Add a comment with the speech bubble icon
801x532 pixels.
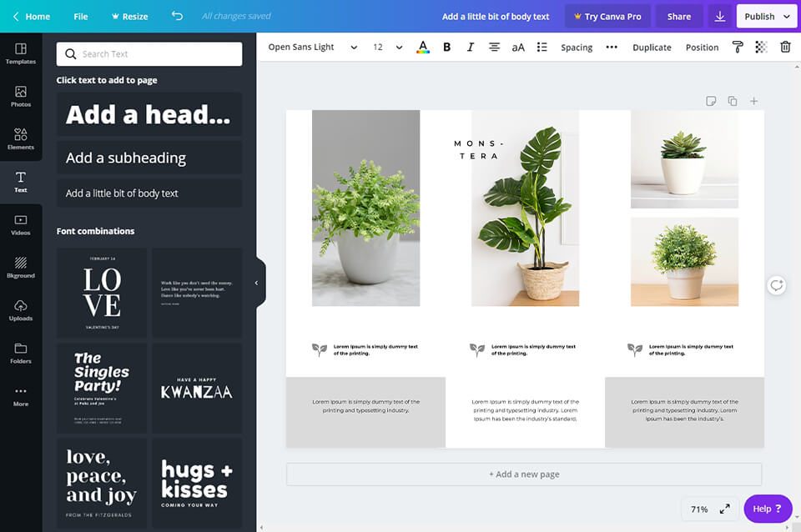tap(711, 100)
